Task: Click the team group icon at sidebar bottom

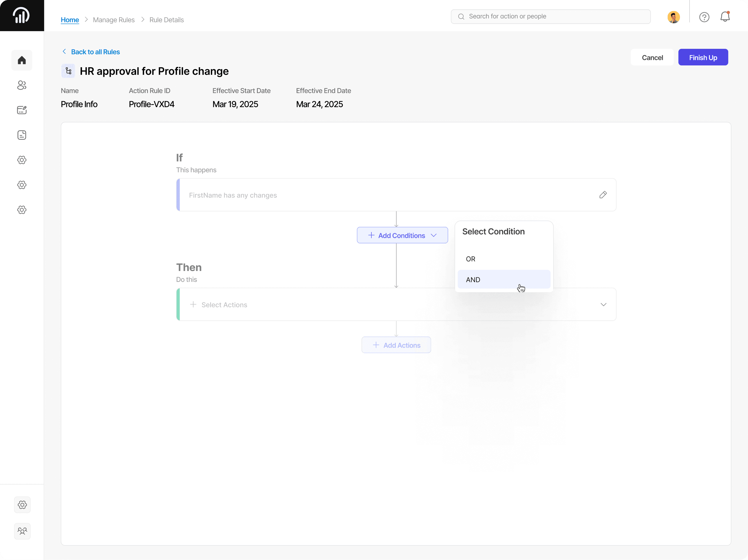Action: tap(22, 531)
